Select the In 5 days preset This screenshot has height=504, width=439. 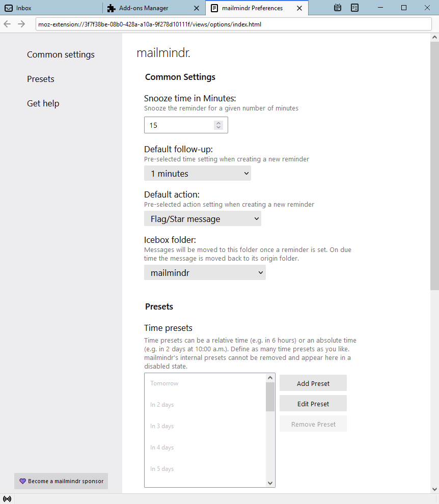(205, 469)
